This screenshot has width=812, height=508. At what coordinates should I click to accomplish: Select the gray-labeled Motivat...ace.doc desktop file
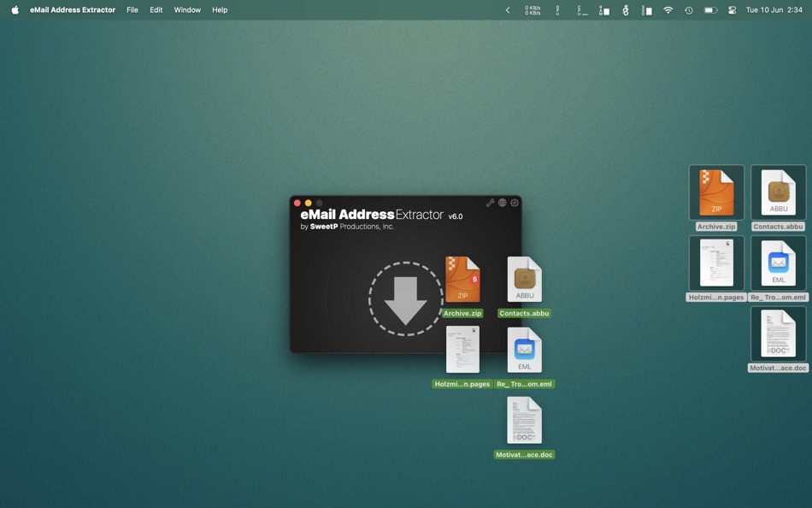[x=779, y=340]
